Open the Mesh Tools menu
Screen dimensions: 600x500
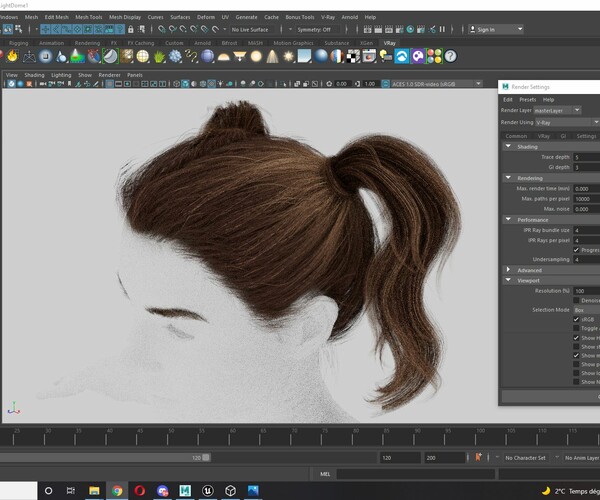tap(88, 17)
